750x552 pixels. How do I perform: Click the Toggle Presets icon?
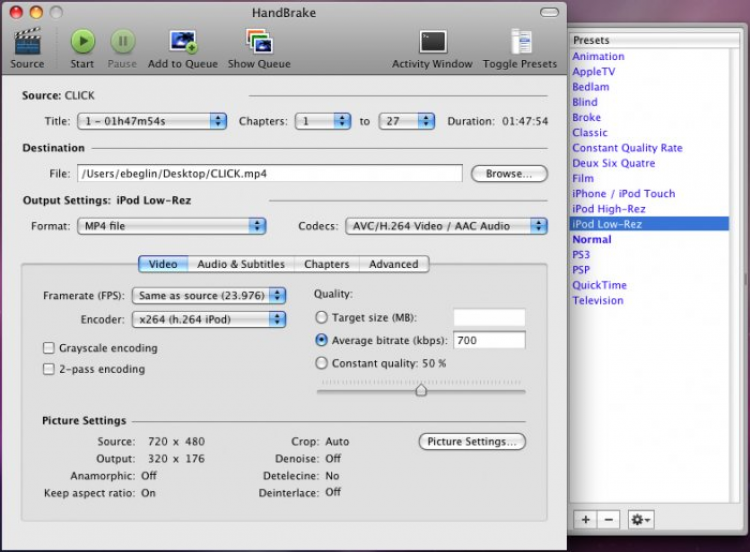(x=520, y=42)
